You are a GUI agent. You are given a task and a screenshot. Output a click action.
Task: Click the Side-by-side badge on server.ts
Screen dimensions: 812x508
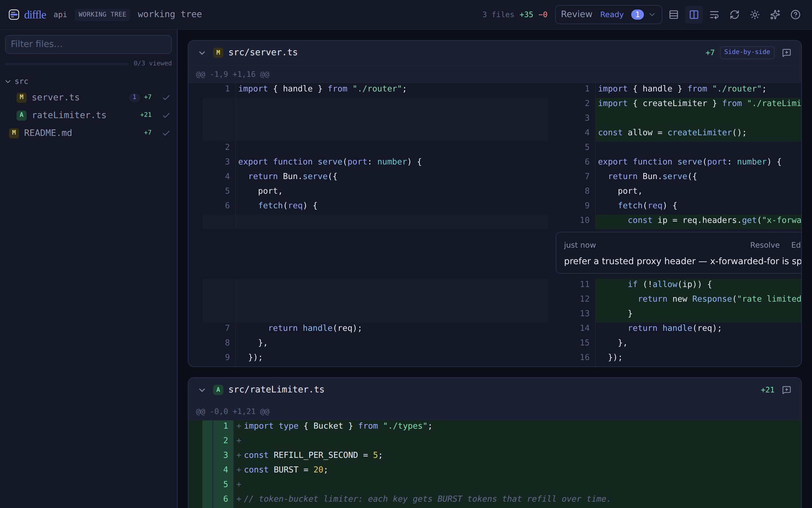(747, 52)
